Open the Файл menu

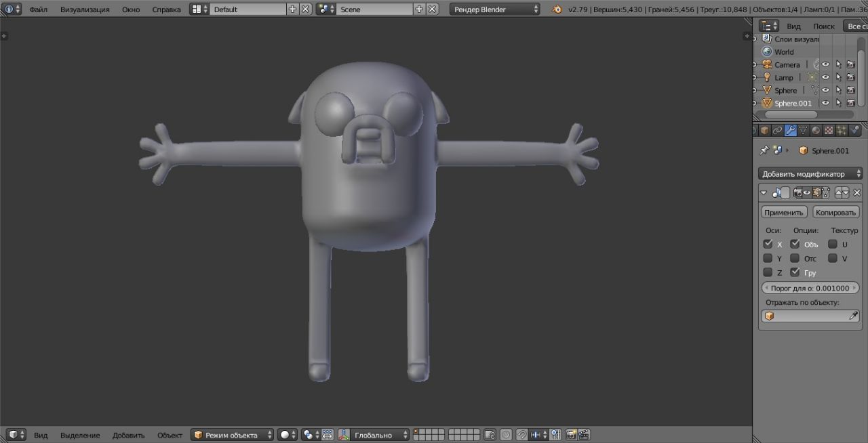(x=38, y=9)
